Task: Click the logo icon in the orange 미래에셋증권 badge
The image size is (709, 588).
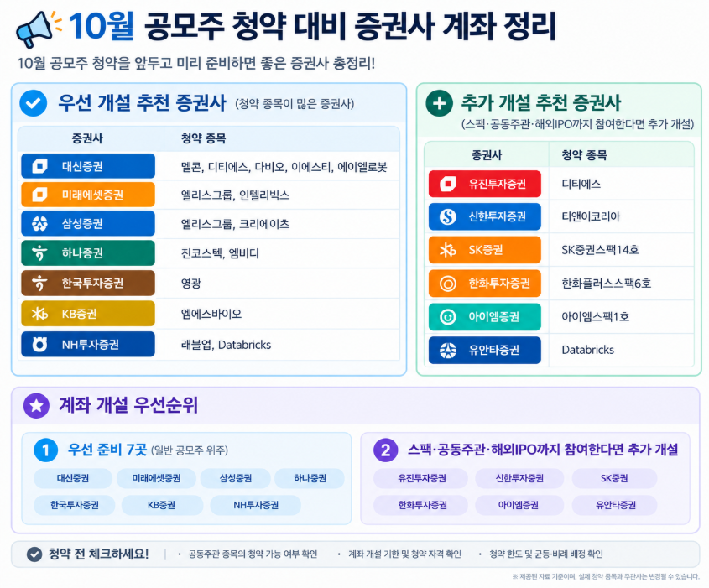Action: pyautogui.click(x=39, y=195)
